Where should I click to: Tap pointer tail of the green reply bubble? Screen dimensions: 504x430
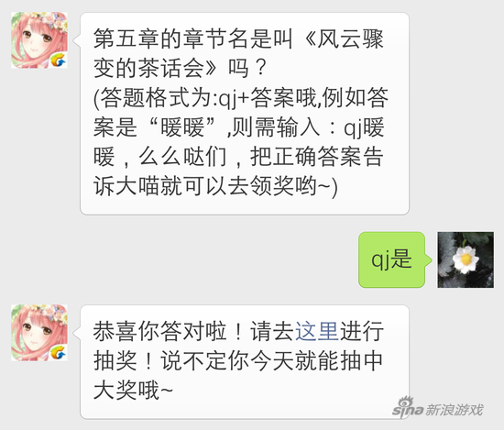coord(429,259)
